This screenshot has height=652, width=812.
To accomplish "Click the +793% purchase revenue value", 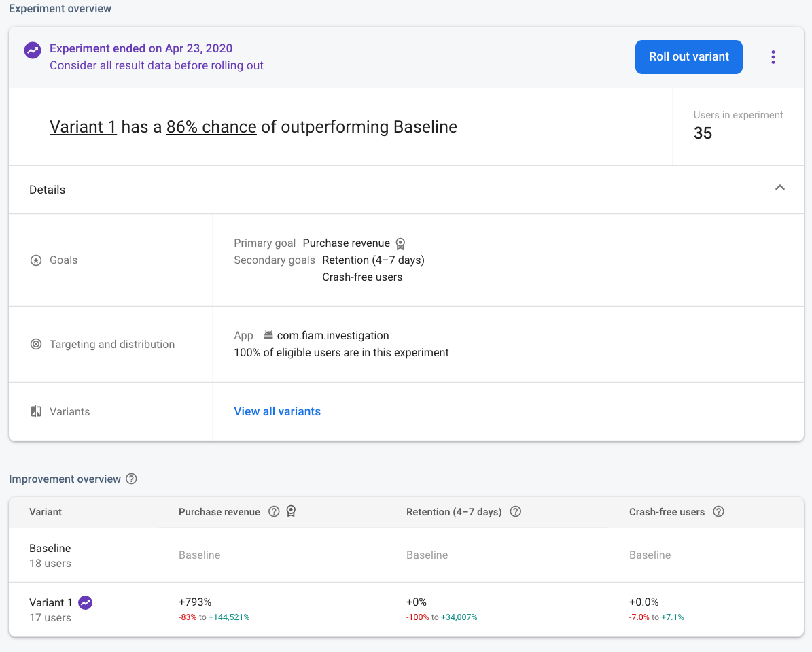I will point(195,602).
